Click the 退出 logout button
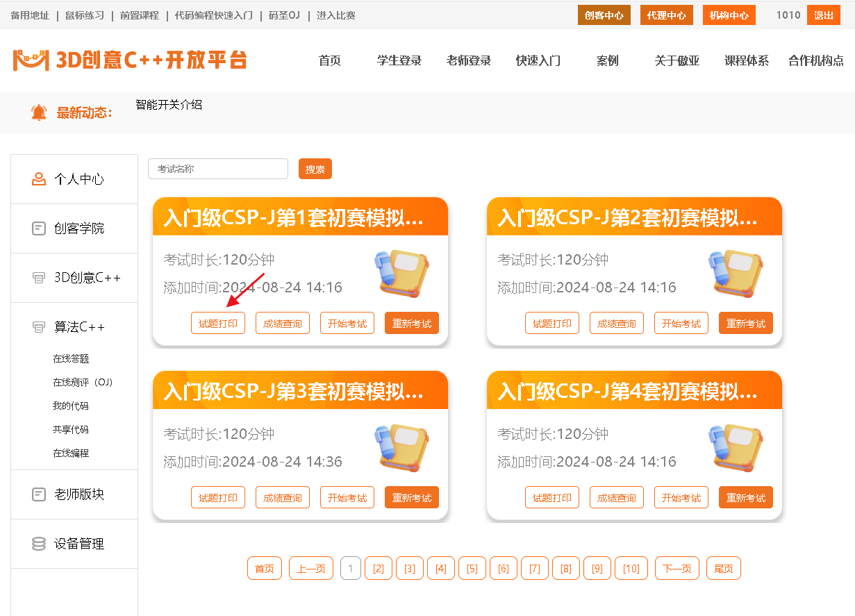This screenshot has width=855, height=616. click(x=824, y=15)
